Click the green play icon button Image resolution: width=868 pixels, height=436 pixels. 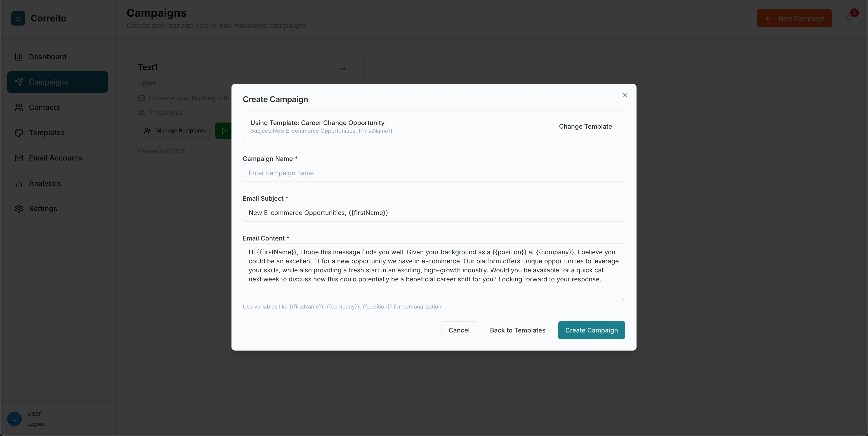coord(224,130)
